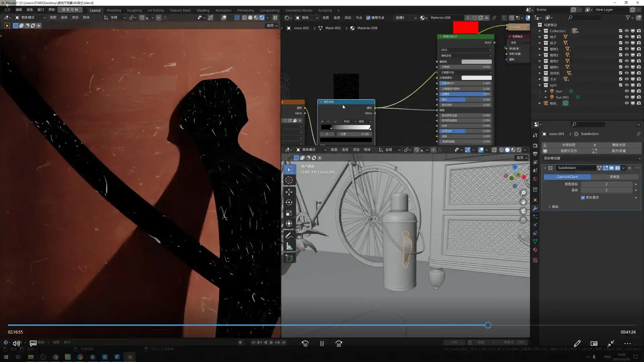
Task: Open the Material properties tab icon
Action: pyautogui.click(x=535, y=250)
